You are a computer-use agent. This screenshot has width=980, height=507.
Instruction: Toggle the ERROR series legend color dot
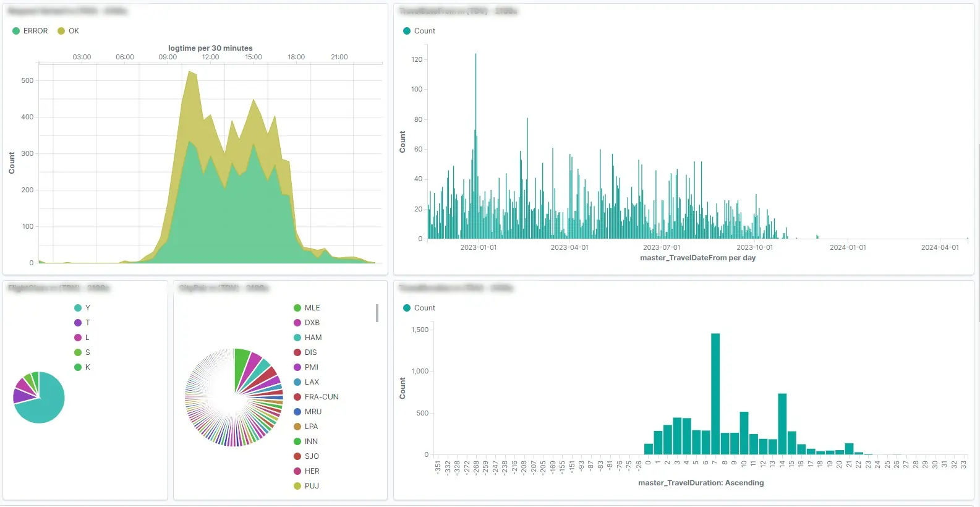point(16,31)
